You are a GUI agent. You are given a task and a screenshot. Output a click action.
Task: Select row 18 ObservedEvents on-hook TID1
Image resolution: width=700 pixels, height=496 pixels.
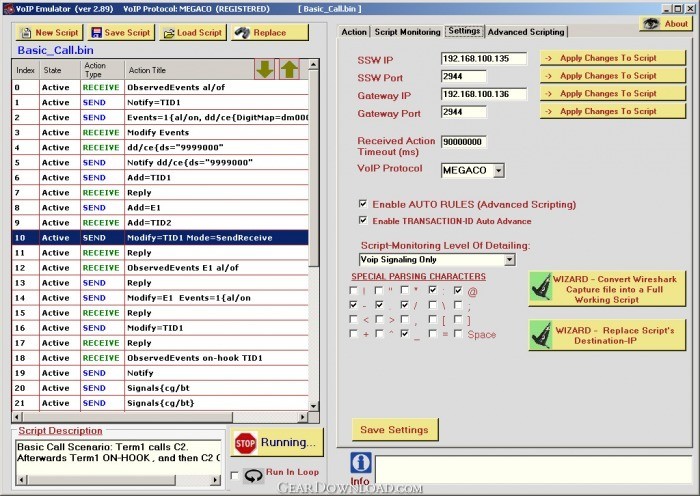tap(160, 358)
